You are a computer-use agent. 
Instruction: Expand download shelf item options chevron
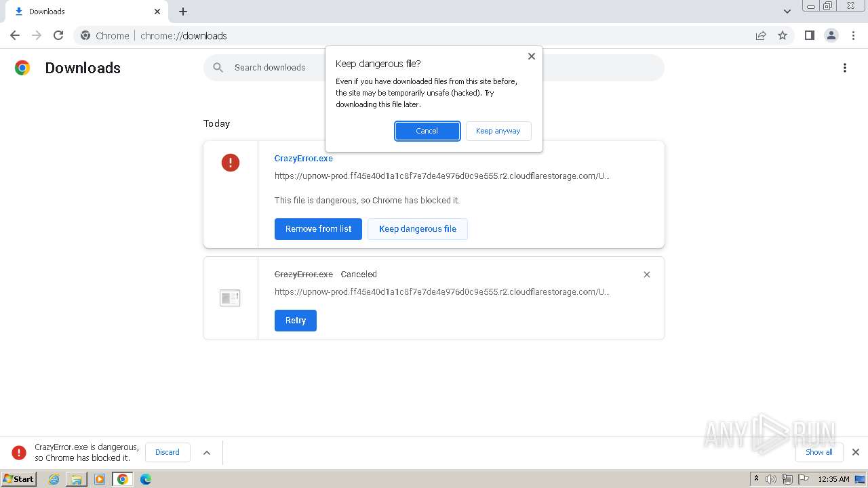(207, 452)
